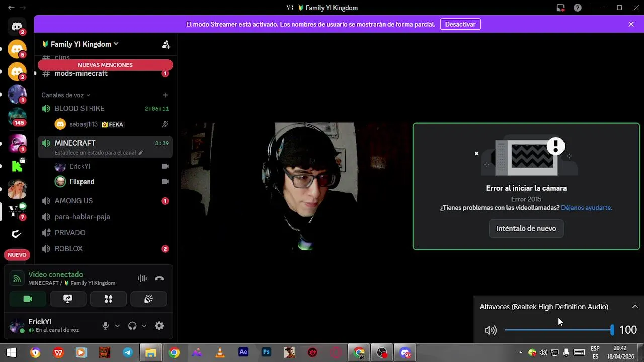Switch ESP ES input language indicator
This screenshot has width=644, height=362.
click(595, 352)
